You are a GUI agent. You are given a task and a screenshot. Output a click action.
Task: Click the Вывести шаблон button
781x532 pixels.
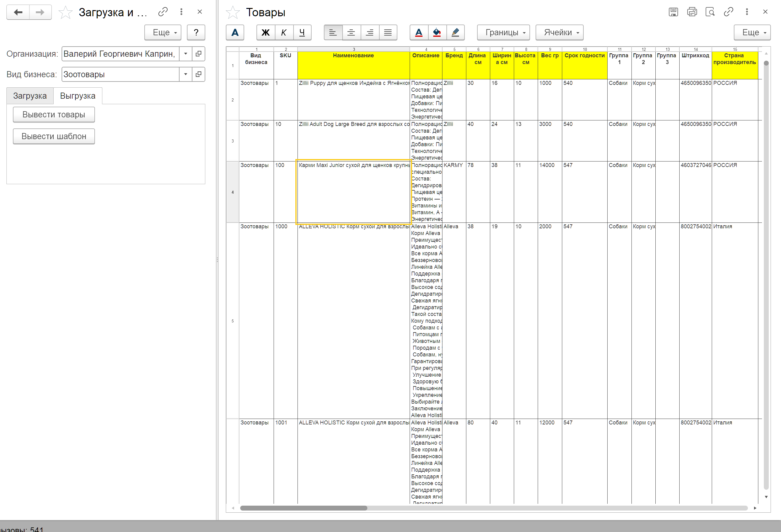pyautogui.click(x=54, y=136)
